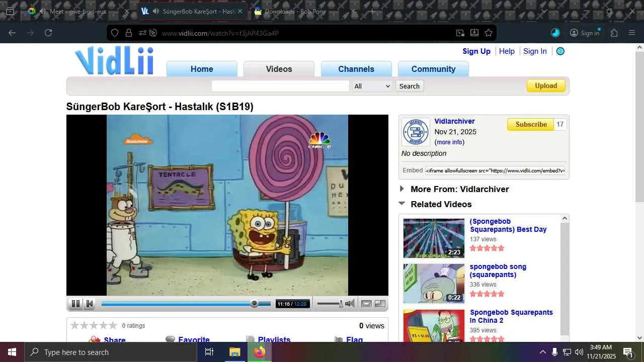
Task: Click the Vidlarchiver channel avatar
Action: [x=416, y=132]
